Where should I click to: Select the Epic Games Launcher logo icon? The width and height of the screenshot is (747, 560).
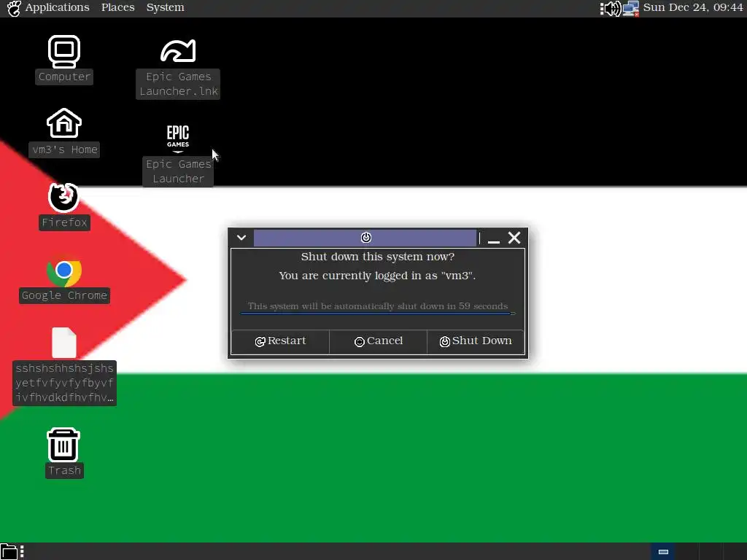point(178,139)
